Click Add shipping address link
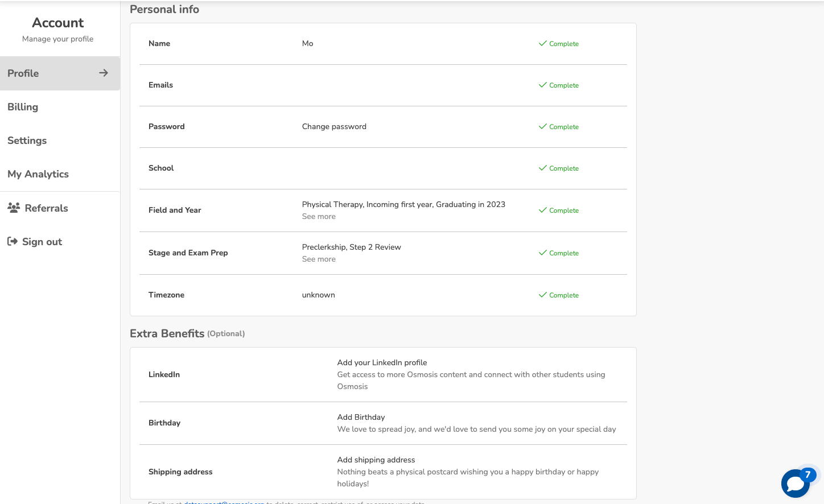Image resolution: width=824 pixels, height=504 pixels. 376,460
